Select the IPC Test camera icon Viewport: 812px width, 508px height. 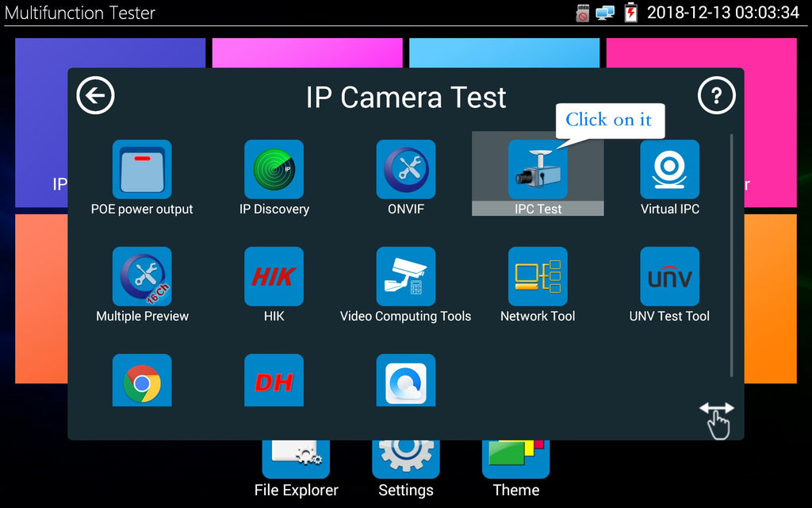[538, 170]
